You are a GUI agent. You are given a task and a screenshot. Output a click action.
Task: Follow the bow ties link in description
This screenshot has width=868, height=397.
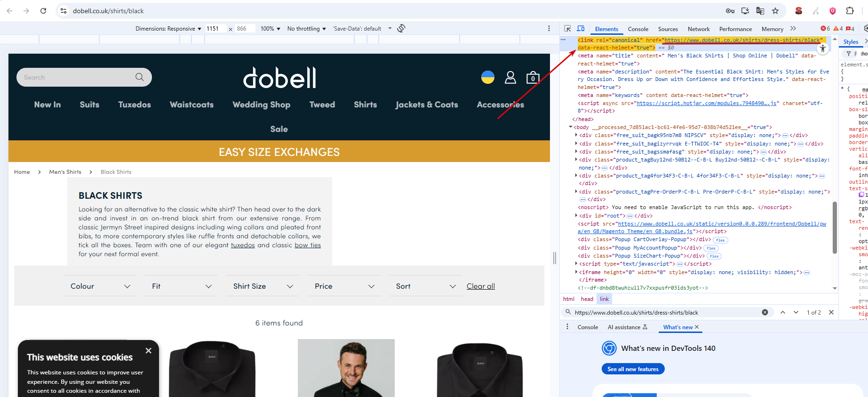(308, 245)
